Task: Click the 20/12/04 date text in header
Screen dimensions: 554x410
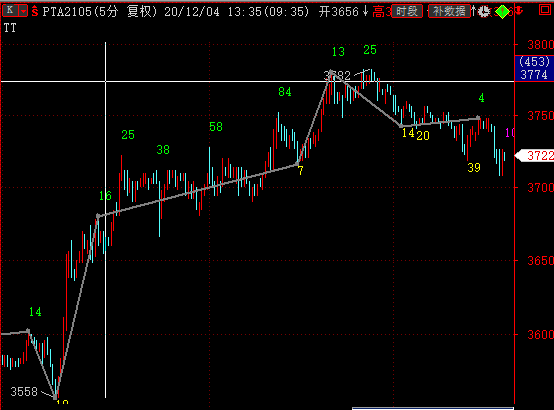Action: tap(192, 12)
